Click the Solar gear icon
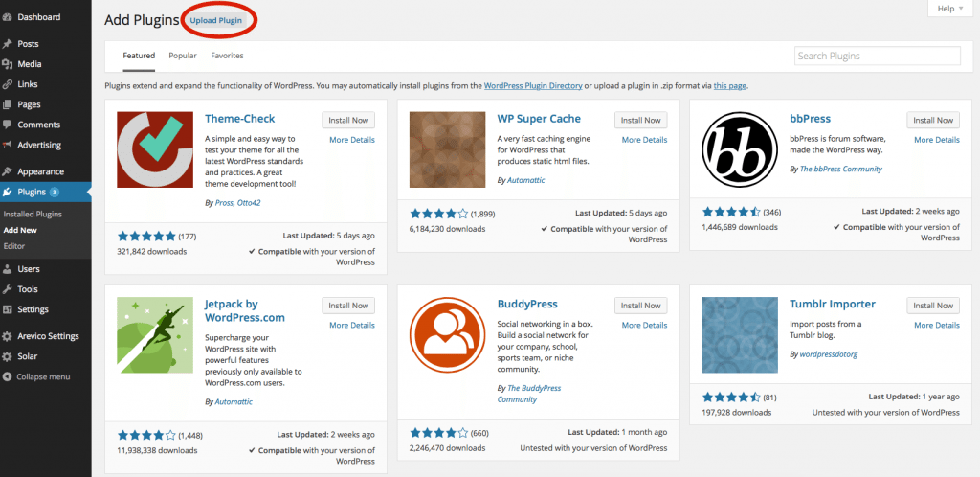 tap(8, 356)
